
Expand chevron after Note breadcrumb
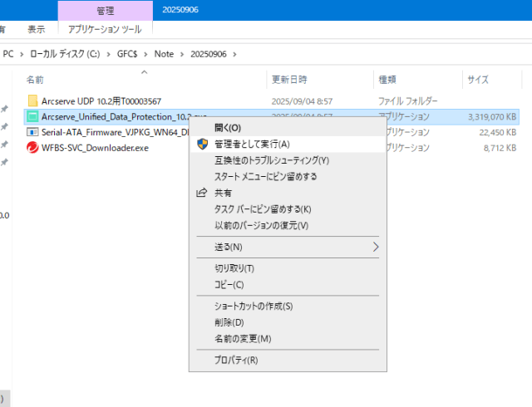coord(182,54)
